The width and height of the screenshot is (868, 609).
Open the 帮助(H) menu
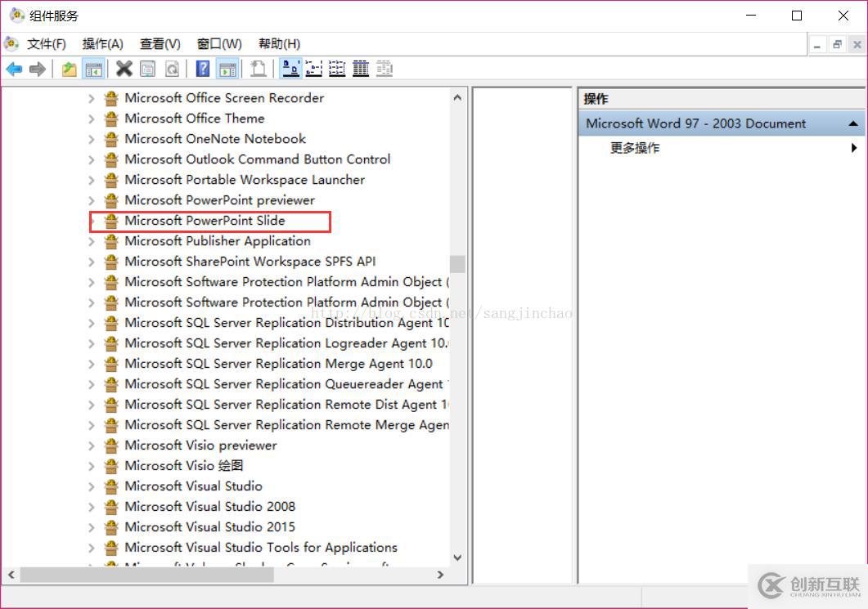tap(280, 43)
